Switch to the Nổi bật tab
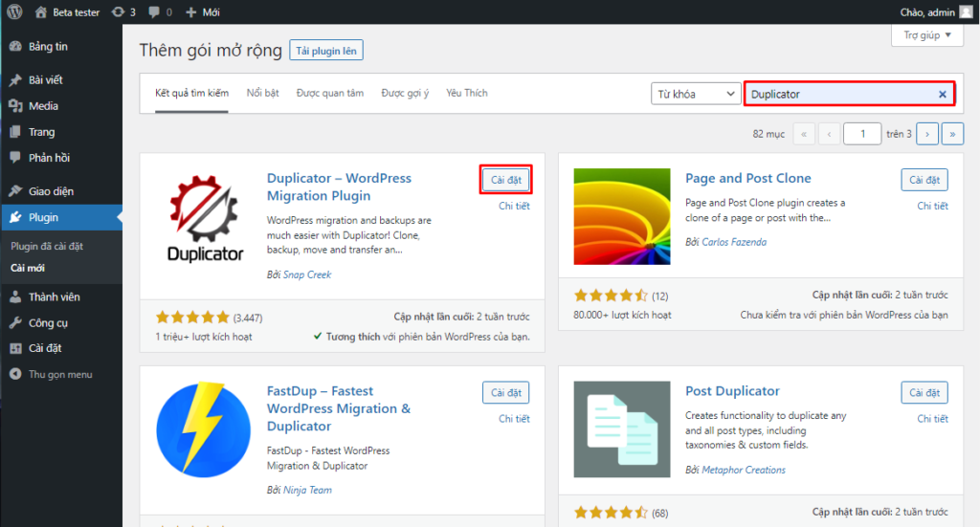Viewport: 980px width, 527px height. pos(262,93)
